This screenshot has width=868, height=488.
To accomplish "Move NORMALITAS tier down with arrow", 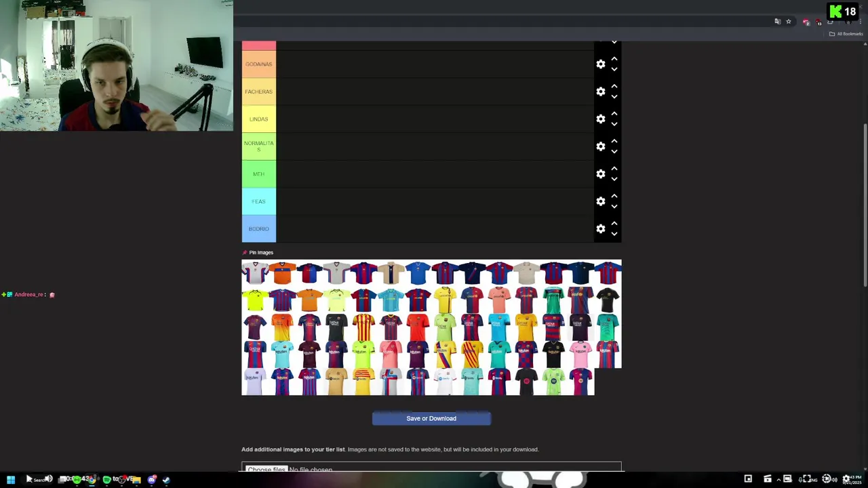I will (x=614, y=151).
